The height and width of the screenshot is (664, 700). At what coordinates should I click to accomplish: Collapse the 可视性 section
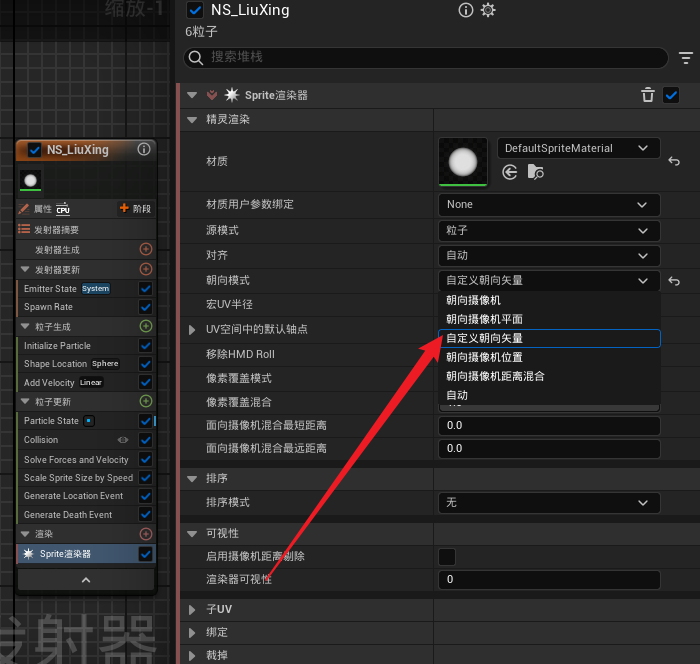(x=192, y=534)
